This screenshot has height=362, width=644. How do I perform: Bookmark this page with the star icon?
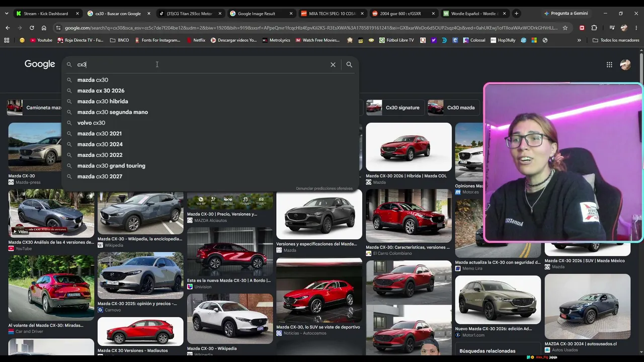tap(565, 28)
